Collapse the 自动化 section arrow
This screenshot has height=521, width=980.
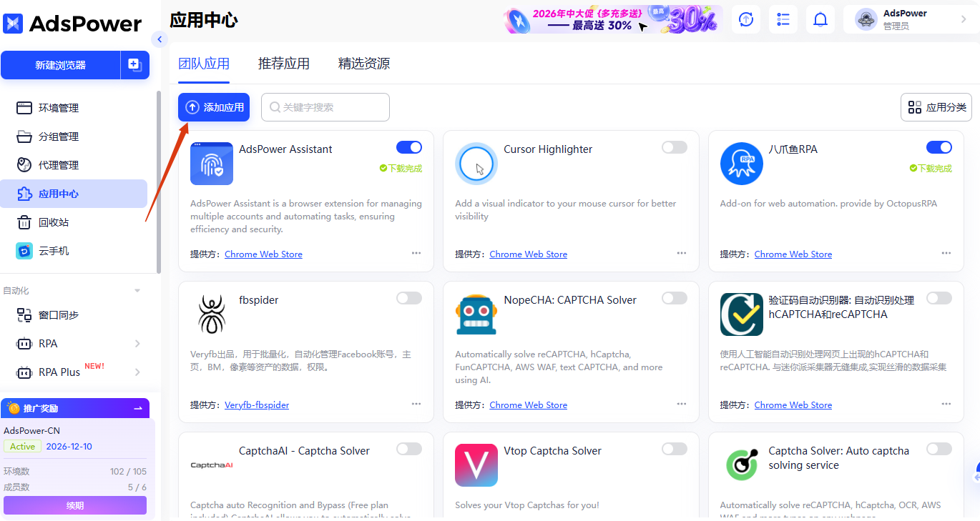coord(137,291)
